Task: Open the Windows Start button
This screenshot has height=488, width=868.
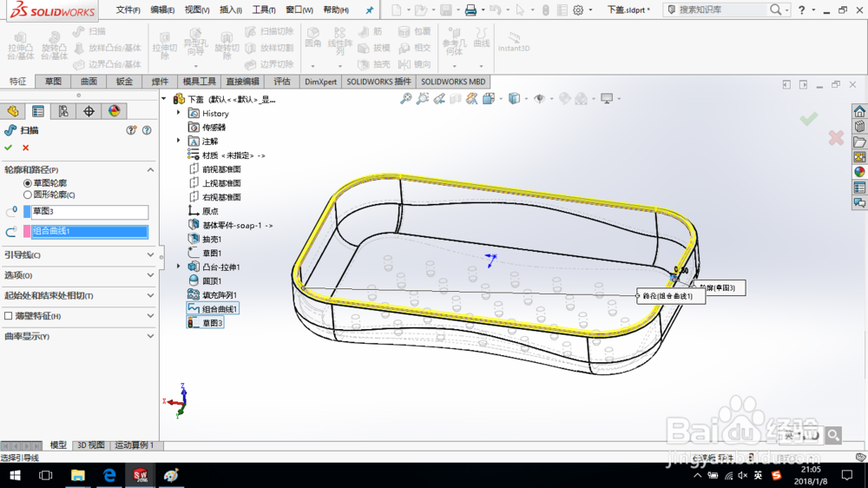Action: point(15,475)
